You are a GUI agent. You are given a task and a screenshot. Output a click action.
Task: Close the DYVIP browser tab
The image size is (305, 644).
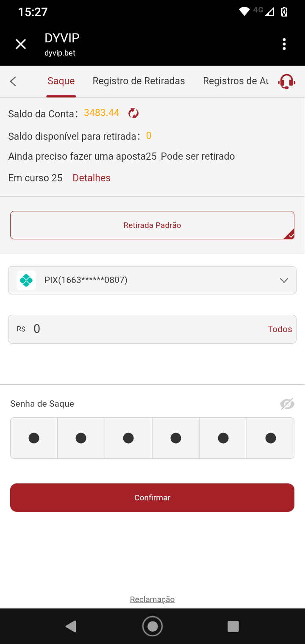tap(21, 44)
